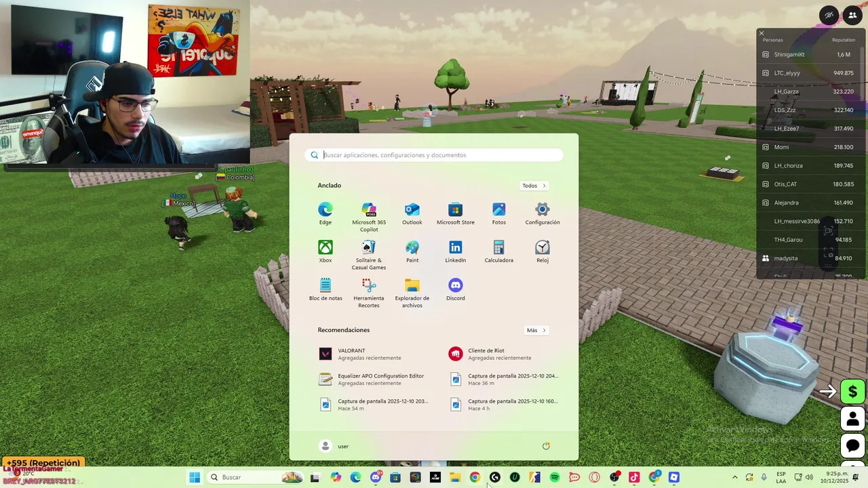Screen dimensions: 868x488
Task: Select LH_Ezee7 leaderboard row
Action: [x=810, y=128]
